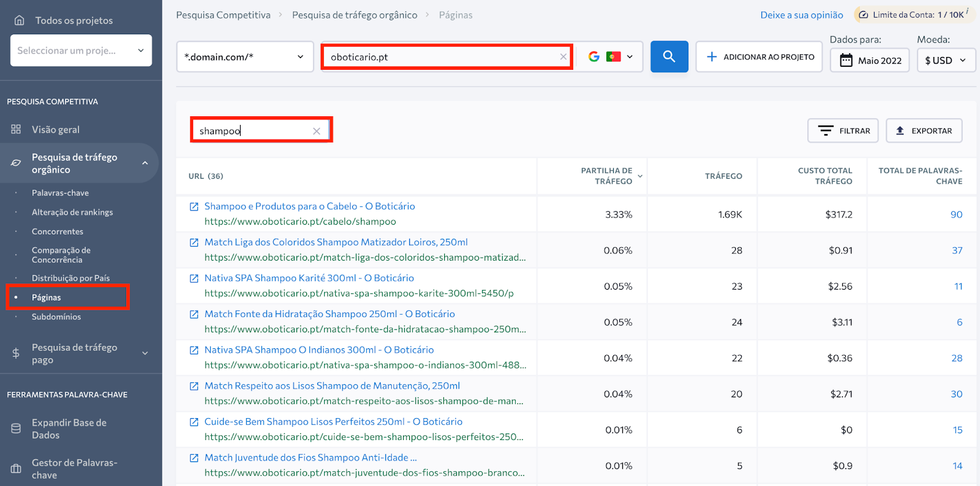980x486 pixels.
Task: Click keyword count 6 for Fonte da Hidratação row
Action: point(960,322)
